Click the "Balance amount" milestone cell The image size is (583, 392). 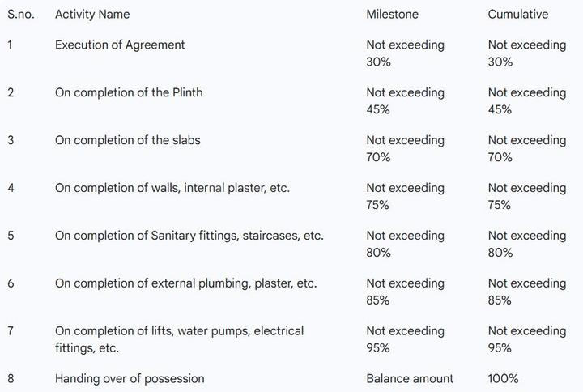pyautogui.click(x=410, y=378)
